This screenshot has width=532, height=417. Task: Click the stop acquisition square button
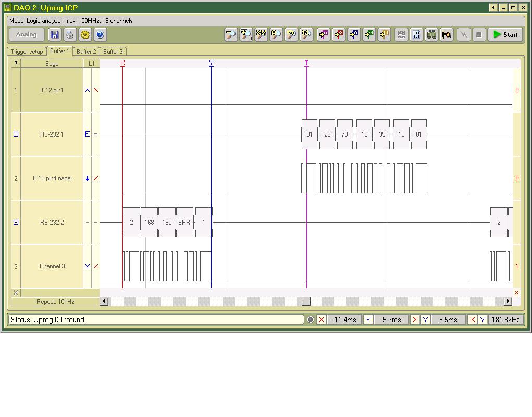point(479,34)
